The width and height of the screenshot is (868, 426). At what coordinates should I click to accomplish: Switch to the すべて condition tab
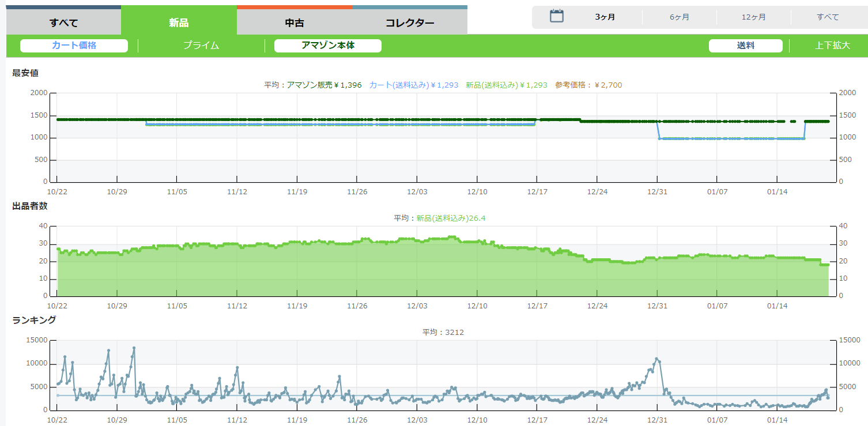[x=63, y=23]
